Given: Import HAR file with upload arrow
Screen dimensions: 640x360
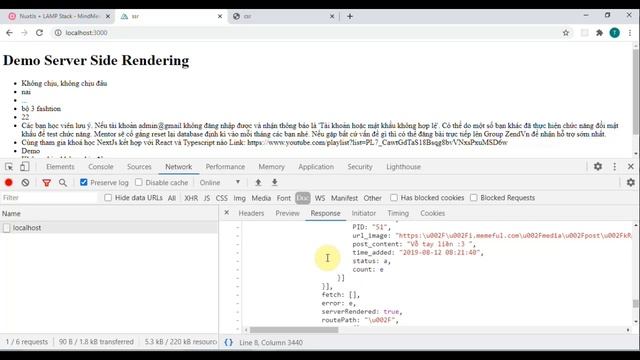Looking at the screenshot, I should (x=258, y=182).
